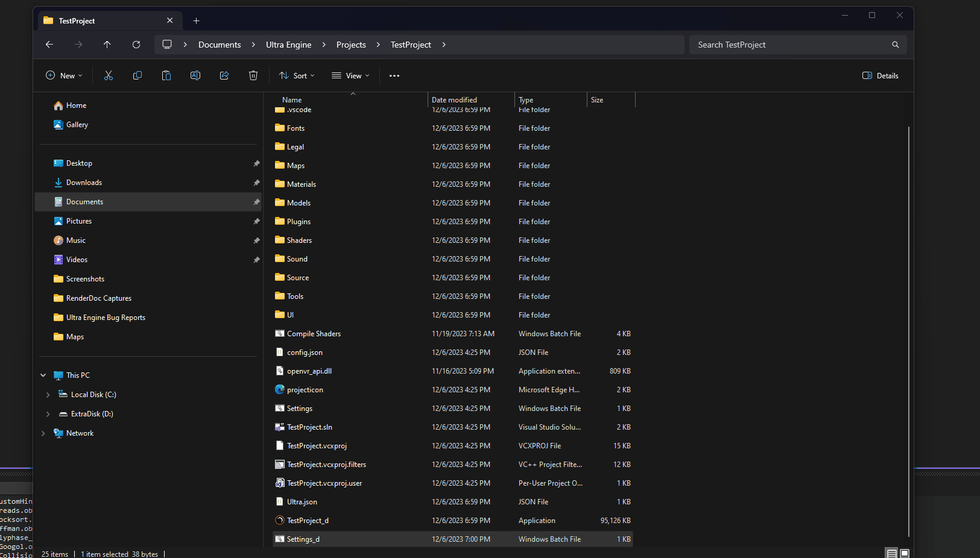
Task: Click the Cut icon in the toolbar
Action: click(108, 75)
